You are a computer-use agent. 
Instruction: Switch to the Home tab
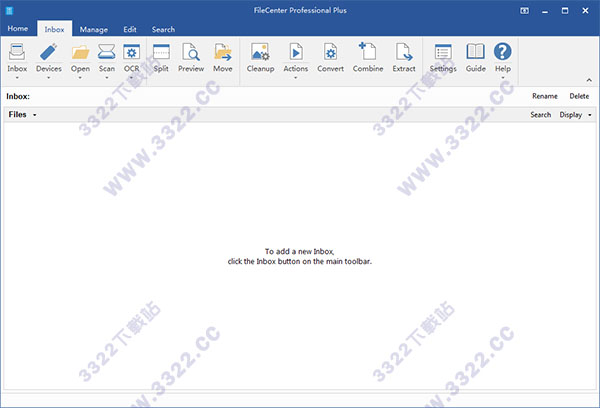[18, 29]
